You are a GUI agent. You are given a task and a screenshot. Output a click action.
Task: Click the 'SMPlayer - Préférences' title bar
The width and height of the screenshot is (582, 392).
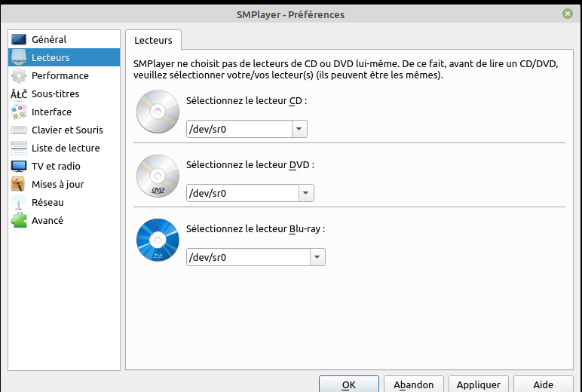coord(290,14)
